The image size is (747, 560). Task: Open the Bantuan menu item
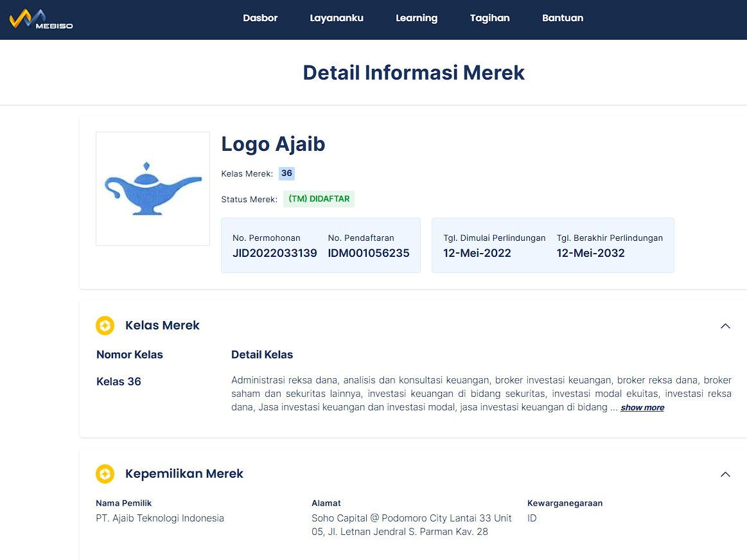click(563, 18)
